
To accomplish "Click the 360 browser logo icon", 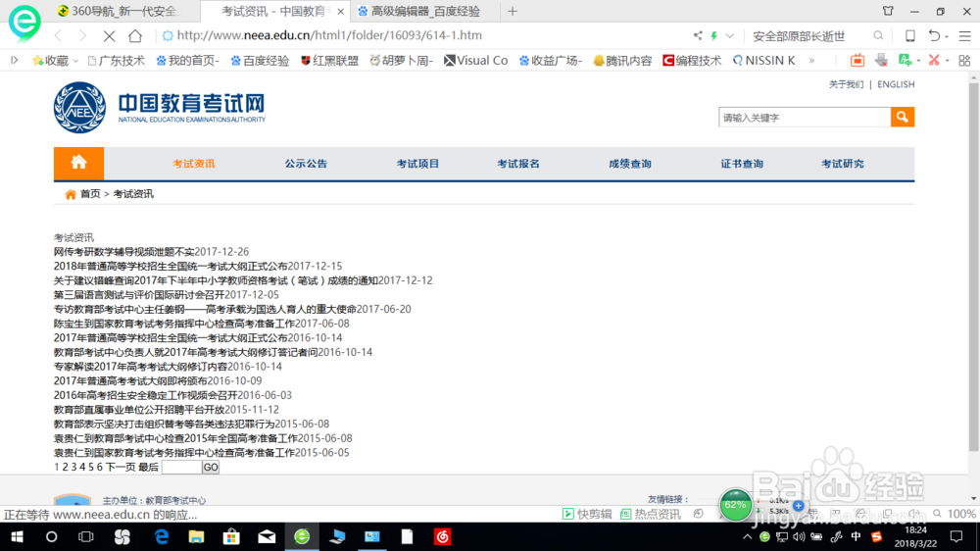I will (24, 22).
